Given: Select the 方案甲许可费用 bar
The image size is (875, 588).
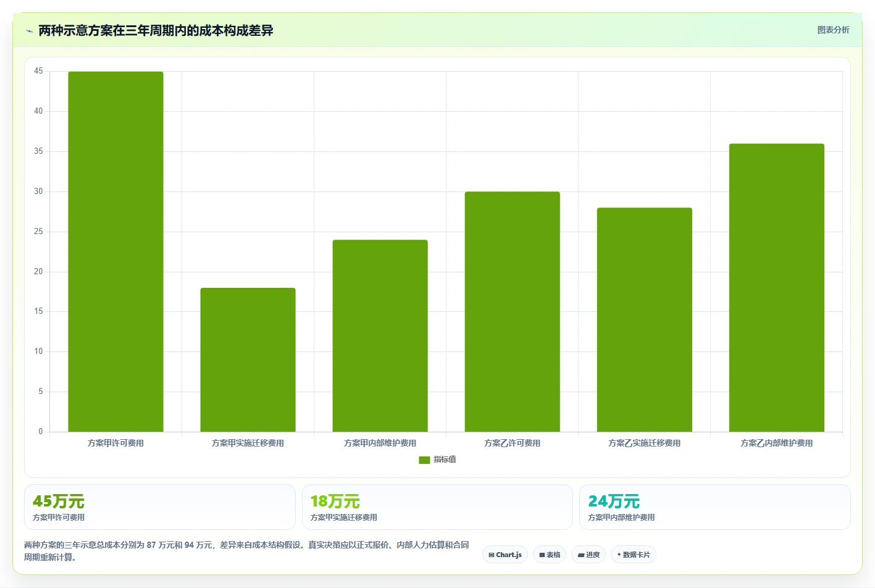Looking at the screenshot, I should [115, 252].
